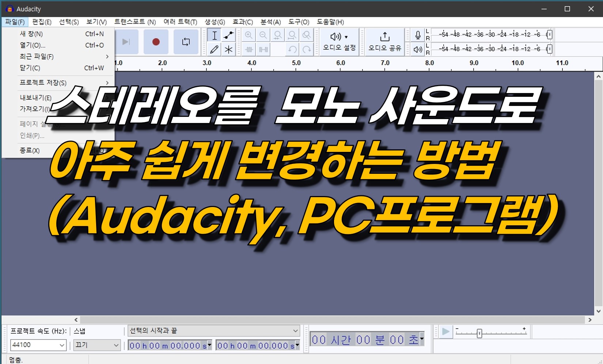Open the 효과(C) menu

coord(243,22)
